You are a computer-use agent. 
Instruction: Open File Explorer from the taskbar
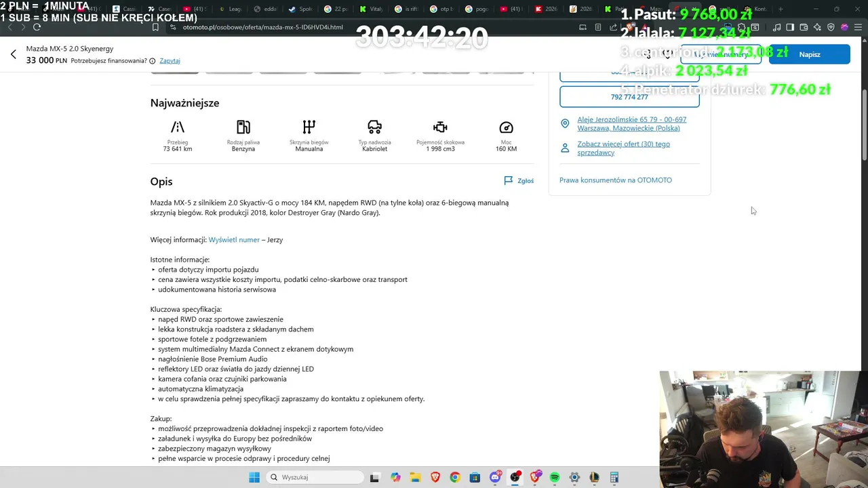pos(415,477)
